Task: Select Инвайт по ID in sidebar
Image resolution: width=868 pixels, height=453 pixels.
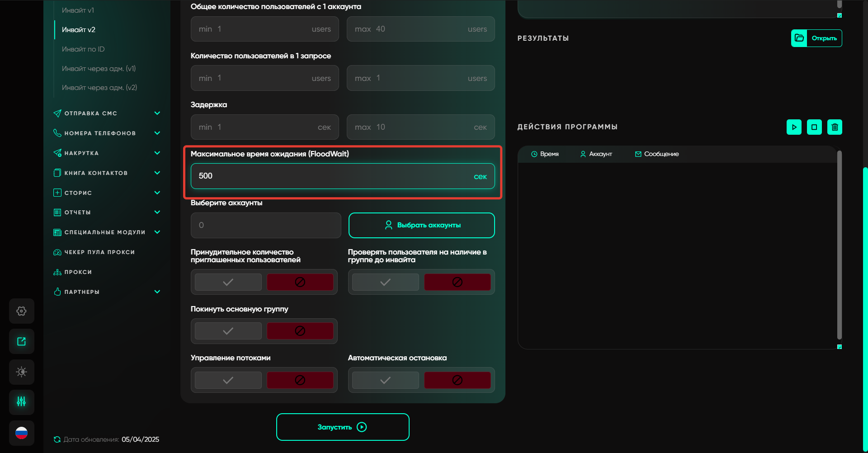Action: tap(83, 49)
